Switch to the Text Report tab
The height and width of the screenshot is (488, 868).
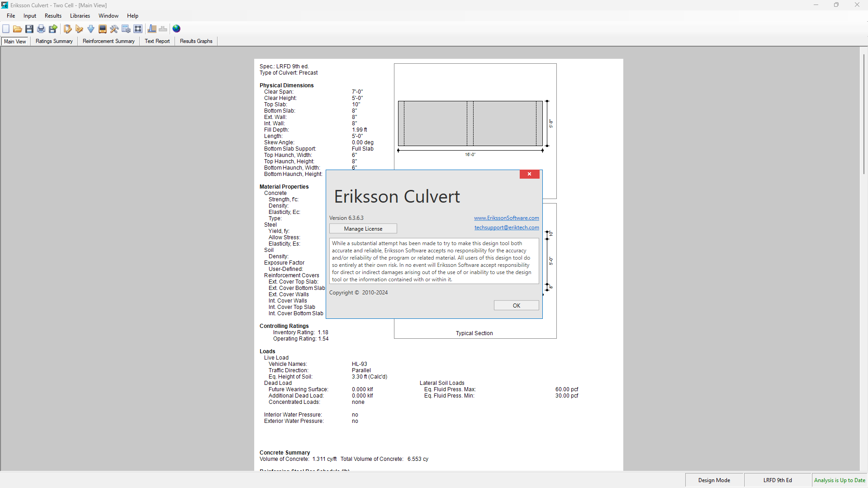[157, 41]
